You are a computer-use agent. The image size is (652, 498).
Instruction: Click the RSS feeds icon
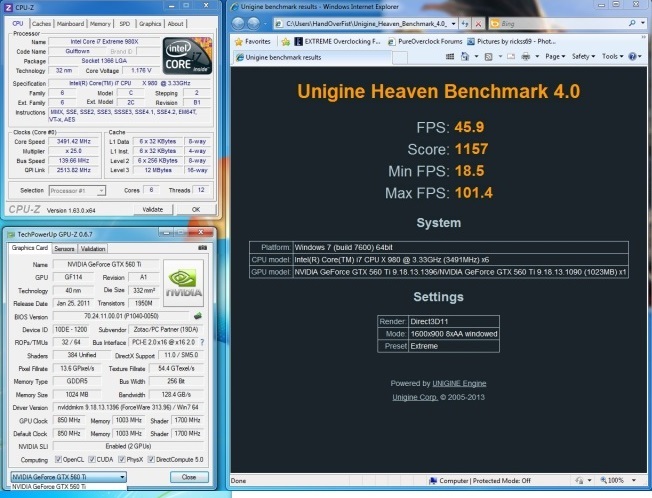click(x=489, y=57)
